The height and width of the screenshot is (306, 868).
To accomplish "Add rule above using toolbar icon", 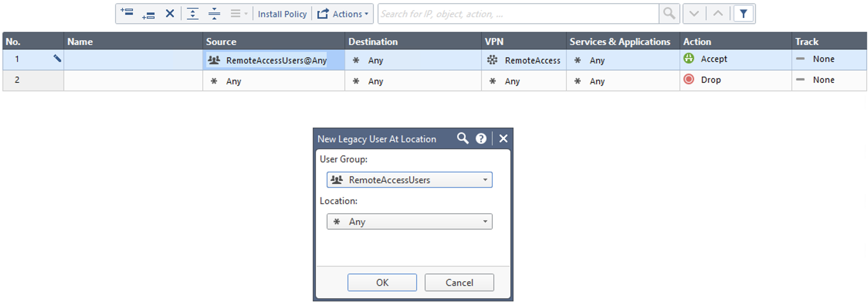I will (x=127, y=13).
